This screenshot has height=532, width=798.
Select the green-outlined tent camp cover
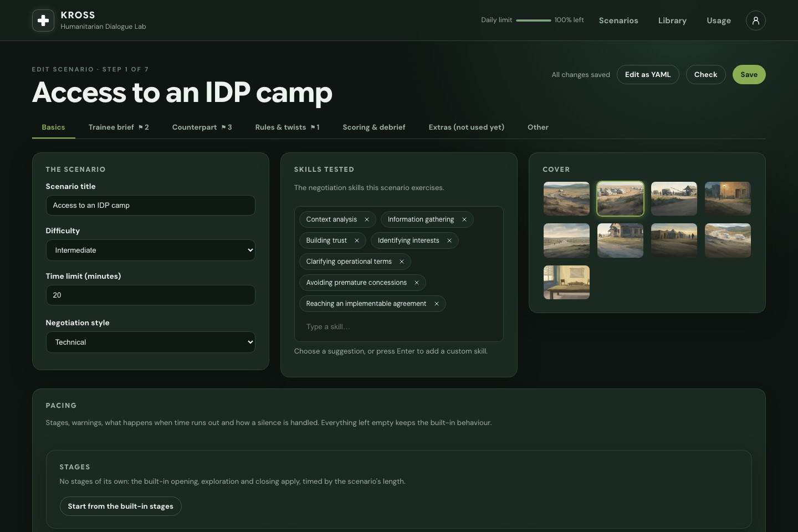[621, 199]
